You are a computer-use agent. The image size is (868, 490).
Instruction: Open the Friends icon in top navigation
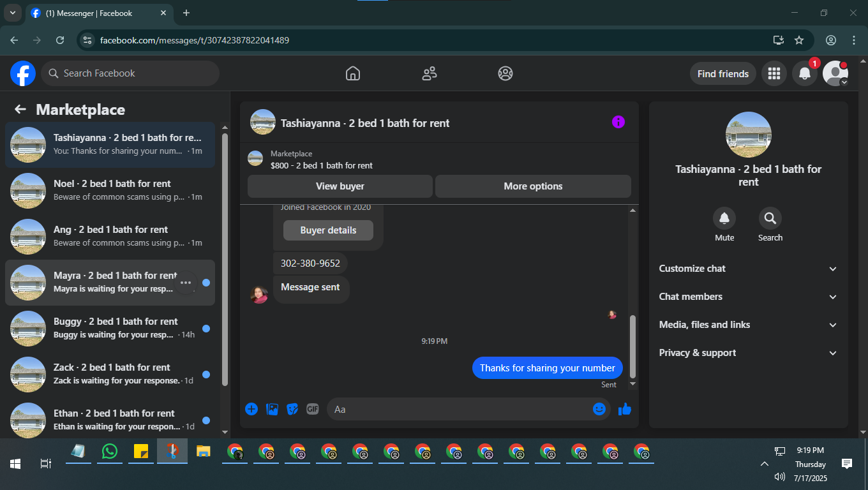(430, 73)
